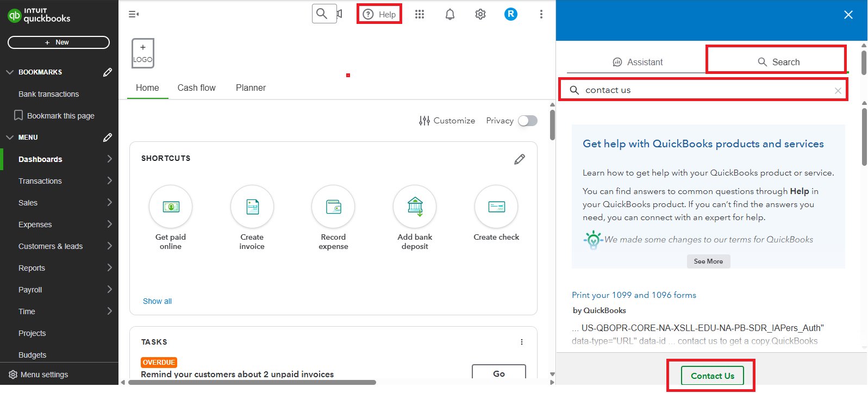Open the R profile avatar
Viewport: 868px width, 393px height.
[x=511, y=14]
